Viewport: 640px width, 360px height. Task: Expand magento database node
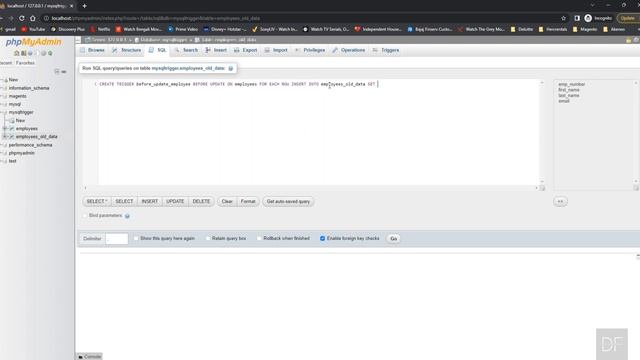tap(2, 96)
